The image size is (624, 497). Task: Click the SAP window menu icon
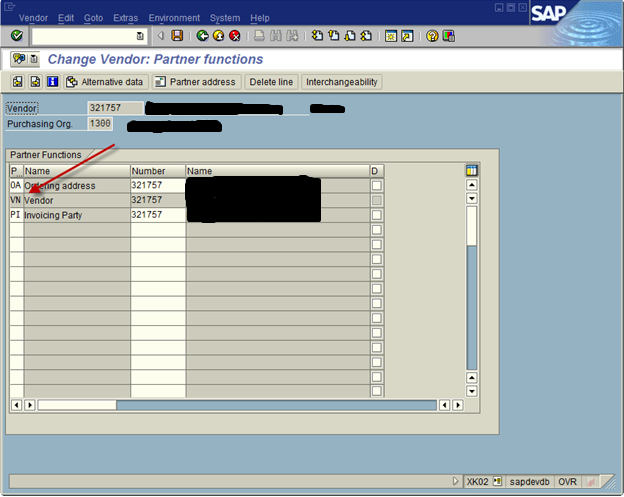(x=9, y=7)
